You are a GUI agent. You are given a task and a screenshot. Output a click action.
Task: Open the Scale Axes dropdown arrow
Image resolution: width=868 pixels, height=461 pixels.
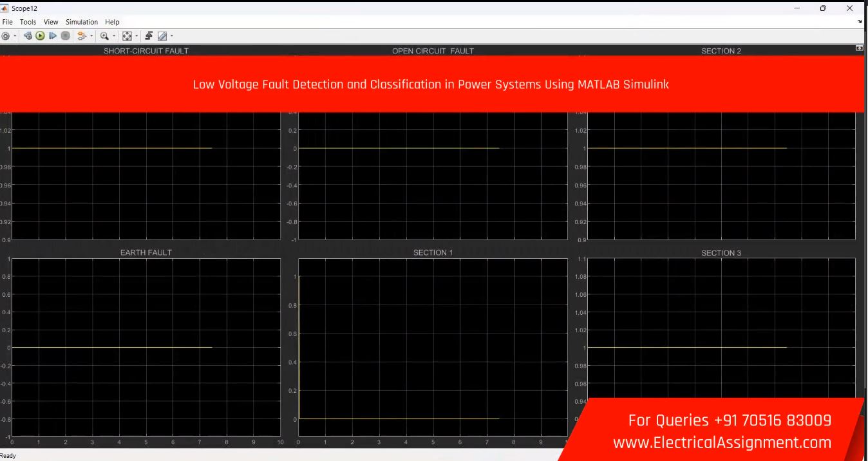coord(137,37)
